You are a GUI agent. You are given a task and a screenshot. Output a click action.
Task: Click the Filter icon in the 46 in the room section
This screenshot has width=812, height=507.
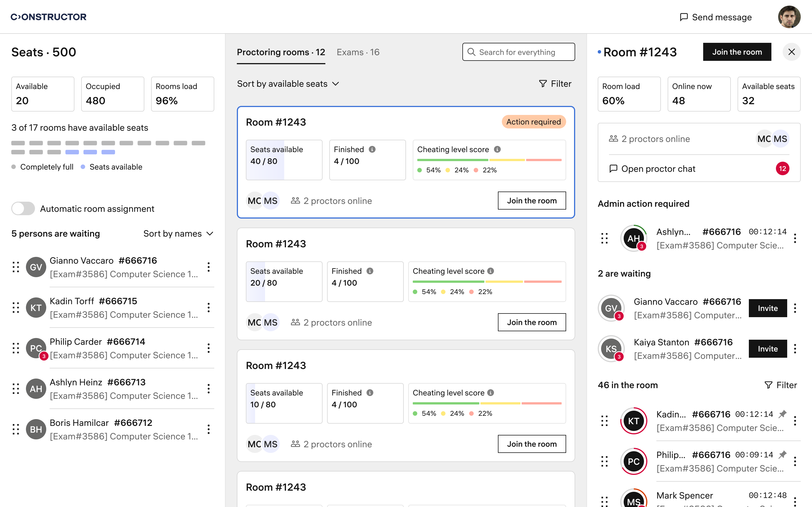(x=768, y=385)
